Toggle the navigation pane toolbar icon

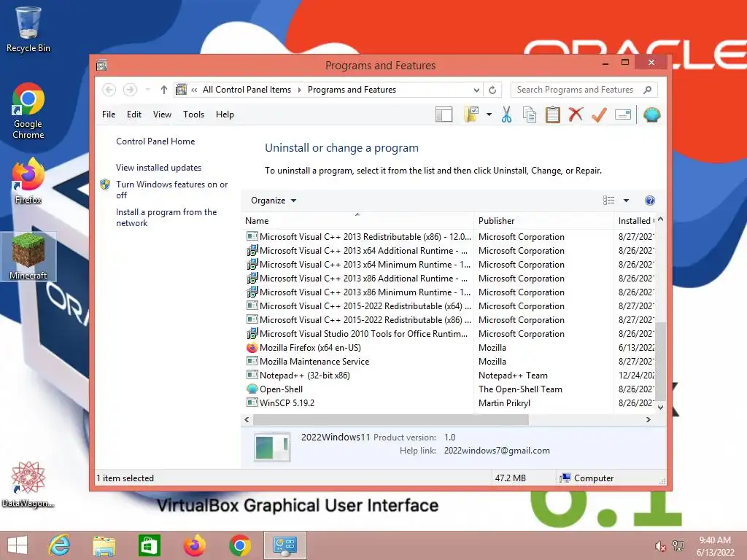[444, 114]
